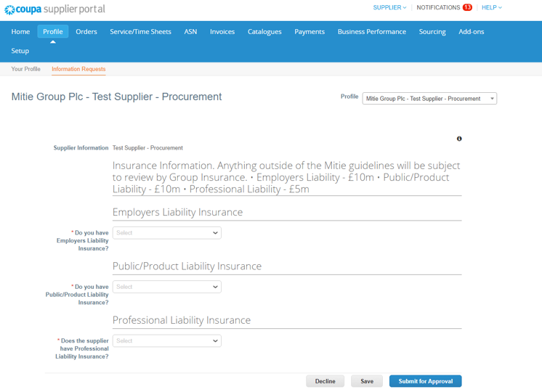Open Service/Time Sheets tab
The image size is (542, 392).
pyautogui.click(x=140, y=31)
